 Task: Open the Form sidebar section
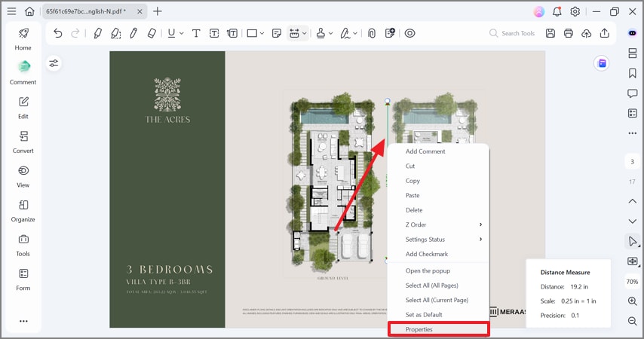click(23, 279)
